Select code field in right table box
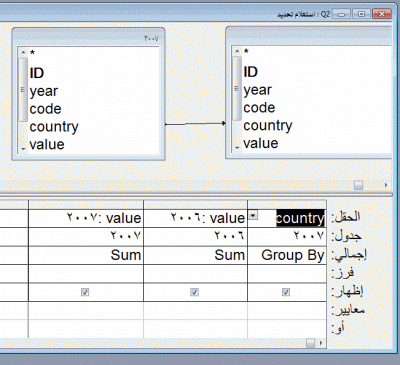 259,108
